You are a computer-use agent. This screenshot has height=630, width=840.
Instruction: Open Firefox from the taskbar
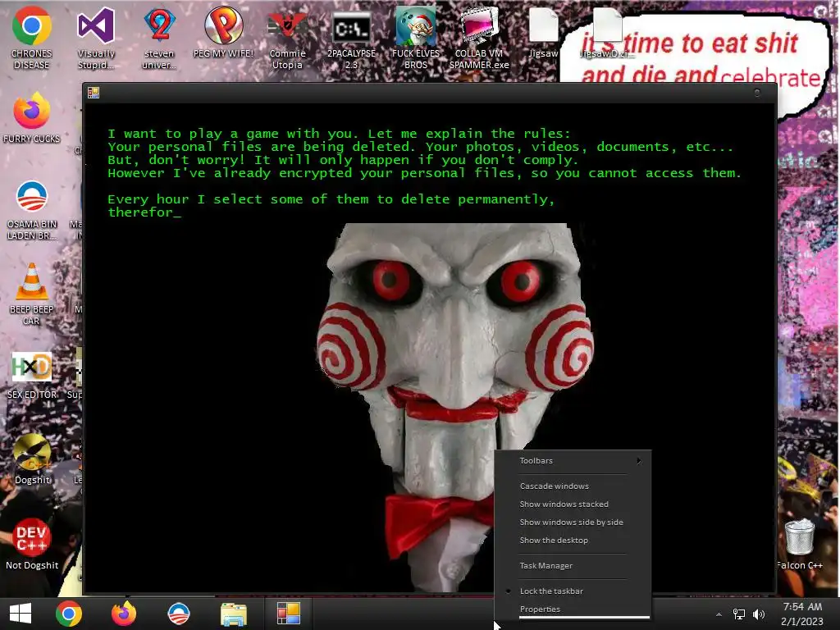pyautogui.click(x=124, y=614)
